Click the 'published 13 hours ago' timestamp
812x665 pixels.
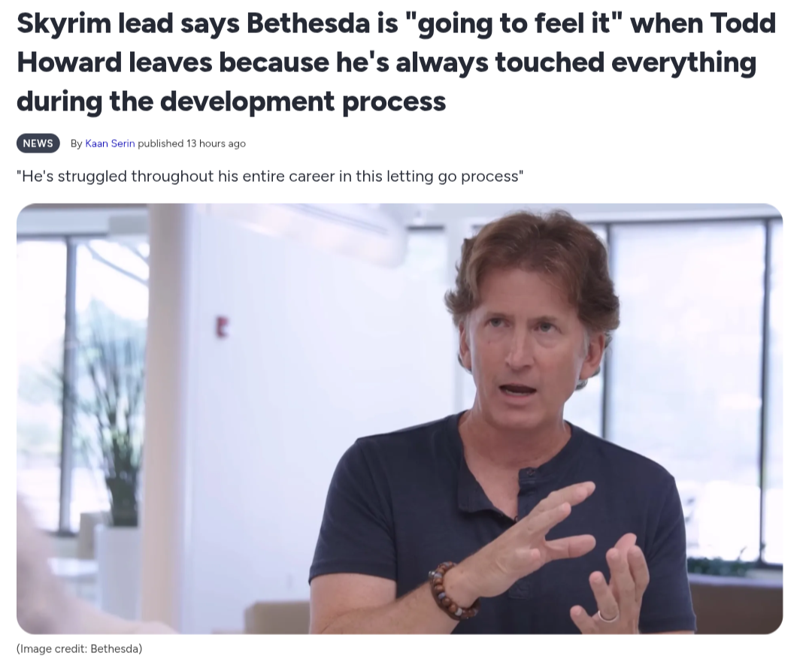(192, 144)
